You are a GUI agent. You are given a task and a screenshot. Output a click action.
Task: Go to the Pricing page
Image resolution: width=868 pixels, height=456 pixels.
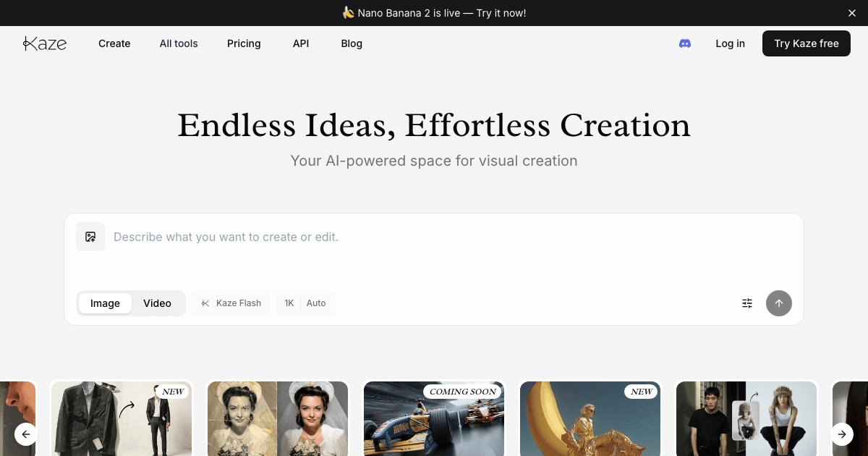[x=244, y=43]
